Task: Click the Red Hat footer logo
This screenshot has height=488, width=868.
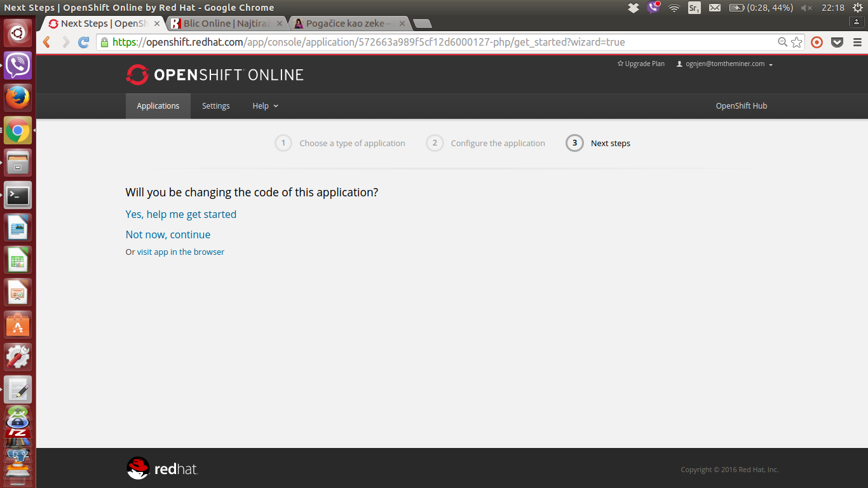Action: 163,469
